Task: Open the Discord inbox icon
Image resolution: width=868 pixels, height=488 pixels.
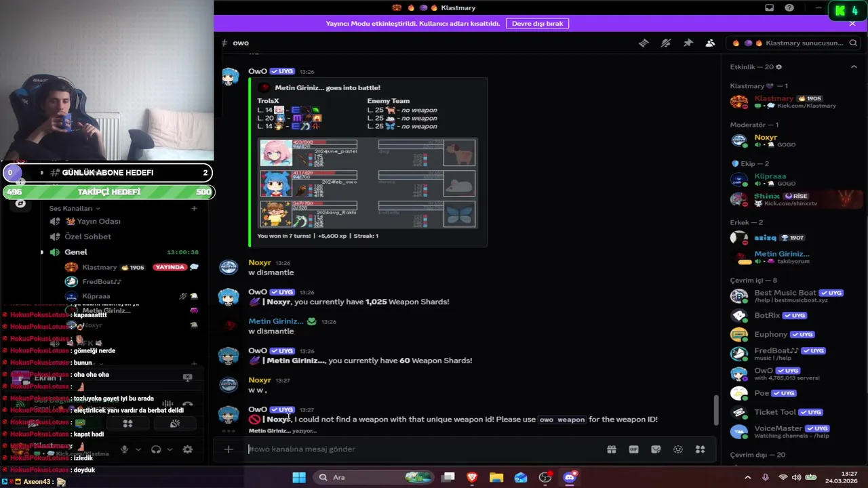Action: coord(769,8)
